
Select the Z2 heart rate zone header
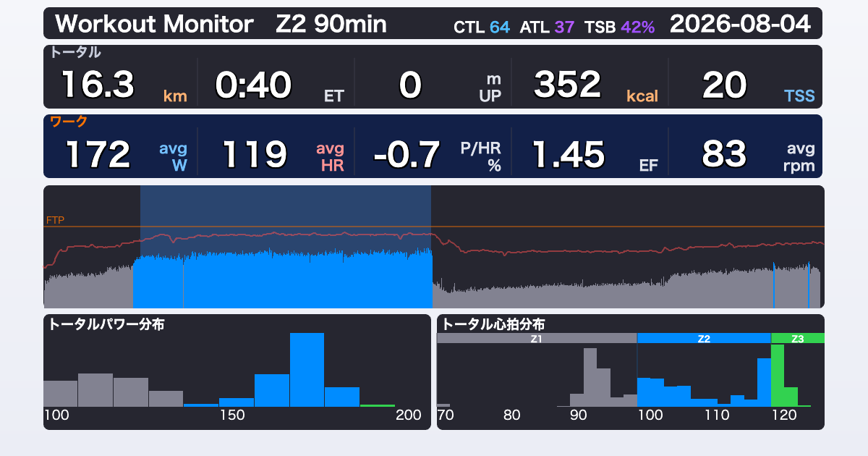coord(704,338)
